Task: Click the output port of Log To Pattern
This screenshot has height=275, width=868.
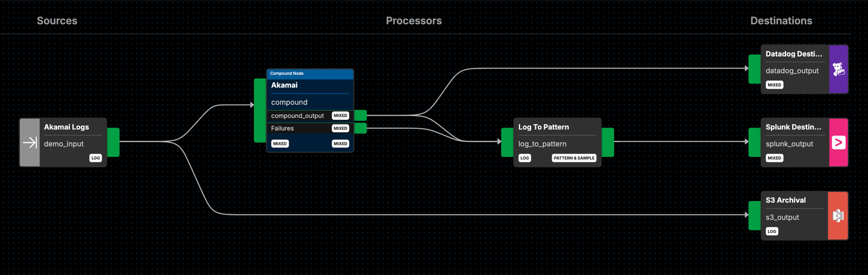Action: pos(608,143)
